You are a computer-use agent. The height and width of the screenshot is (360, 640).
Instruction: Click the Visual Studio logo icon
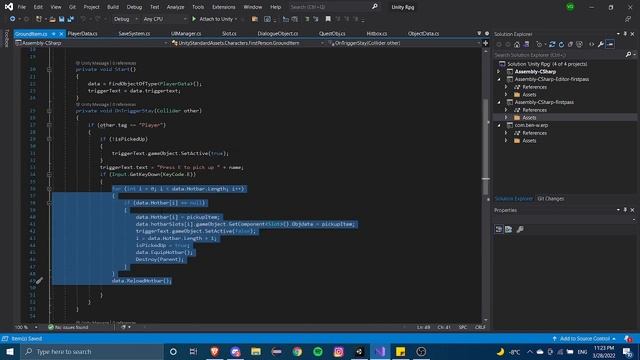[9, 7]
